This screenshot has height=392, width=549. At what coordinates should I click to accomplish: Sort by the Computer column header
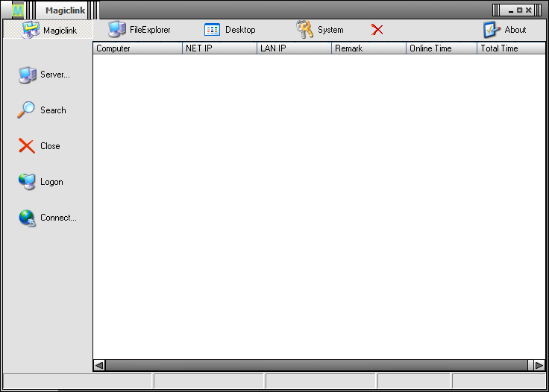pyautogui.click(x=137, y=48)
